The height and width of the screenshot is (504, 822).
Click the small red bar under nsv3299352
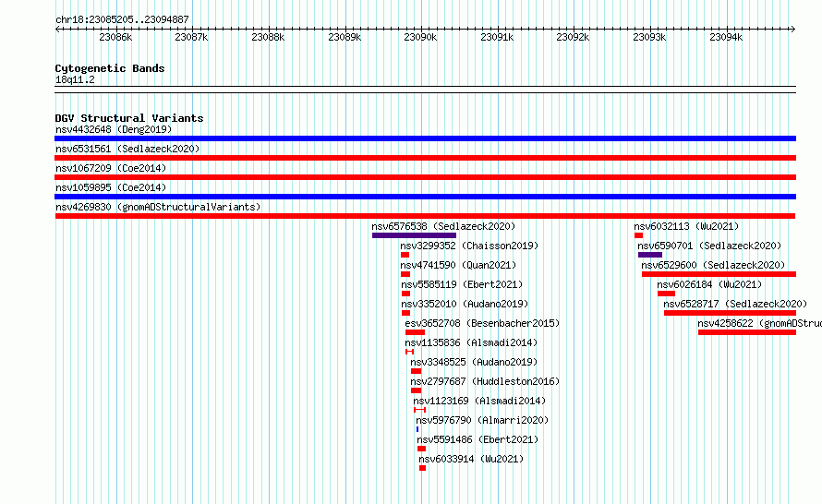405,255
